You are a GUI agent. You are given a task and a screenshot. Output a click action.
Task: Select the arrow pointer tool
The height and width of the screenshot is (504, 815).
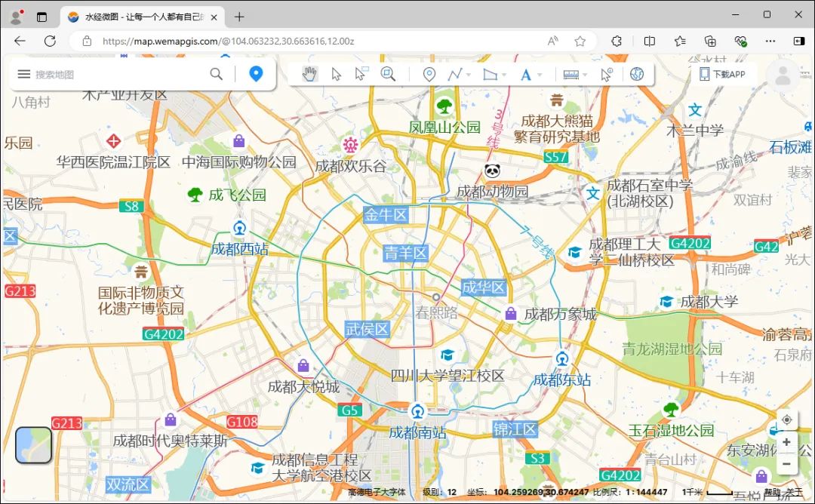(x=337, y=74)
